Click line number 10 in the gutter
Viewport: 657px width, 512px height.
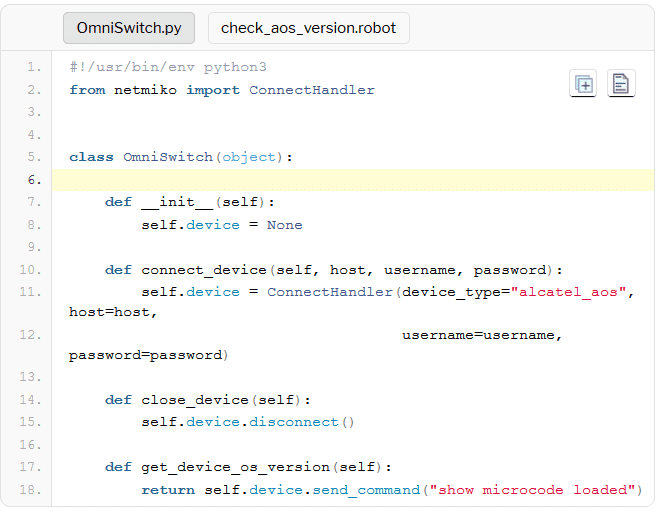click(x=30, y=270)
